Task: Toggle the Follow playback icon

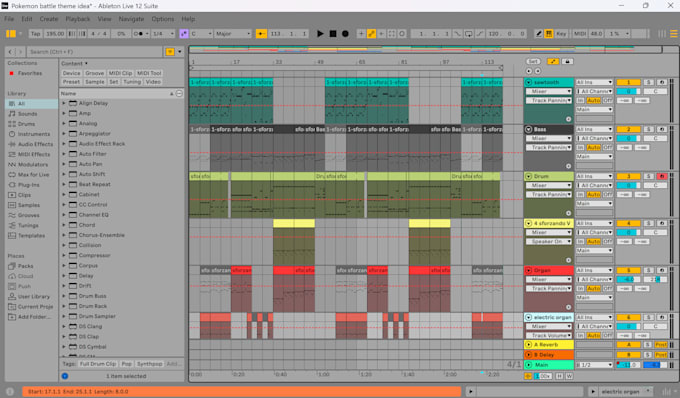Action: [261, 33]
